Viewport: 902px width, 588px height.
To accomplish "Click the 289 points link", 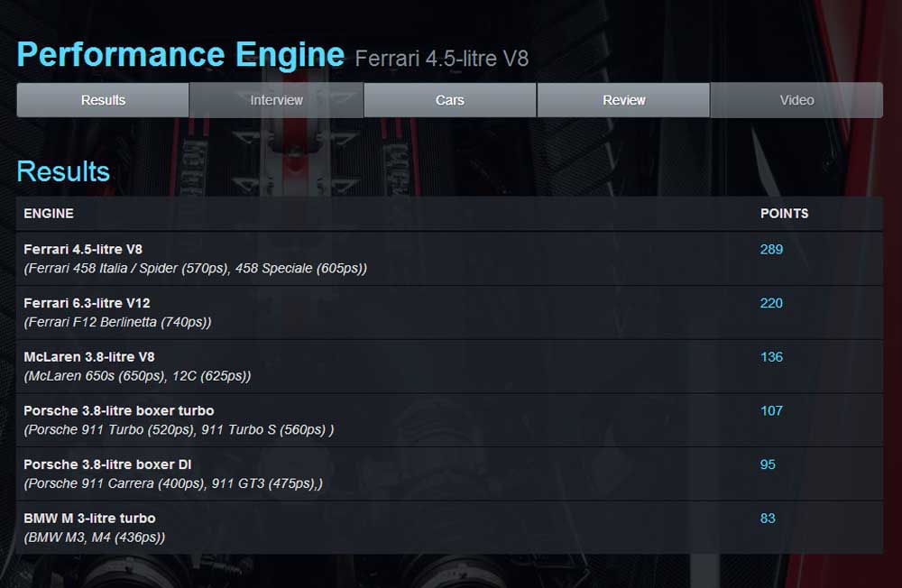I will tap(771, 250).
